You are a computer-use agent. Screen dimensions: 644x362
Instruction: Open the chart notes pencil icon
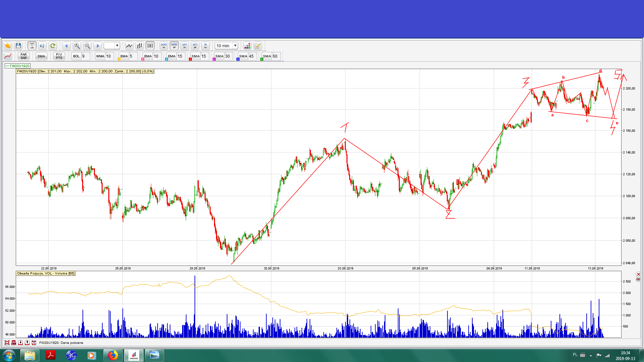tap(258, 46)
